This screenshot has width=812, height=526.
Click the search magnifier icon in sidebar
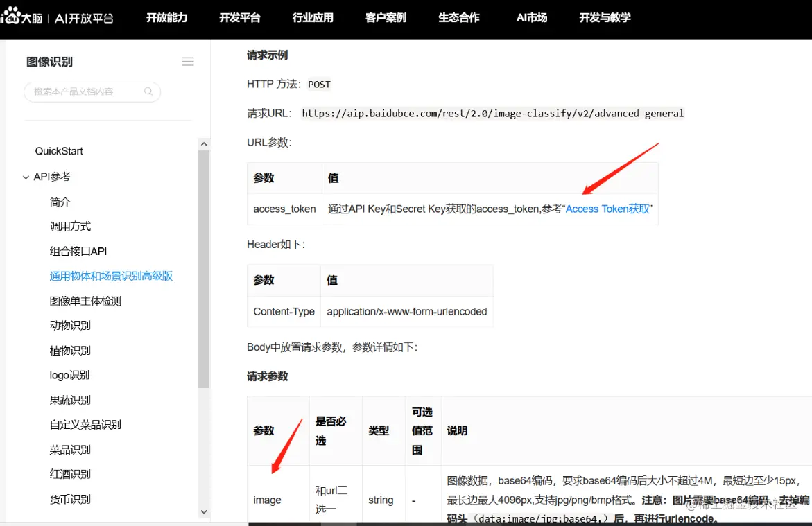147,91
